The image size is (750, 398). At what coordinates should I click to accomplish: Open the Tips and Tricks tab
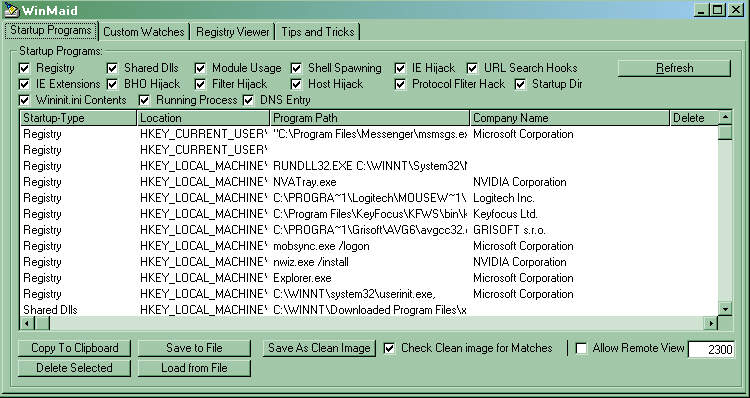tap(318, 32)
